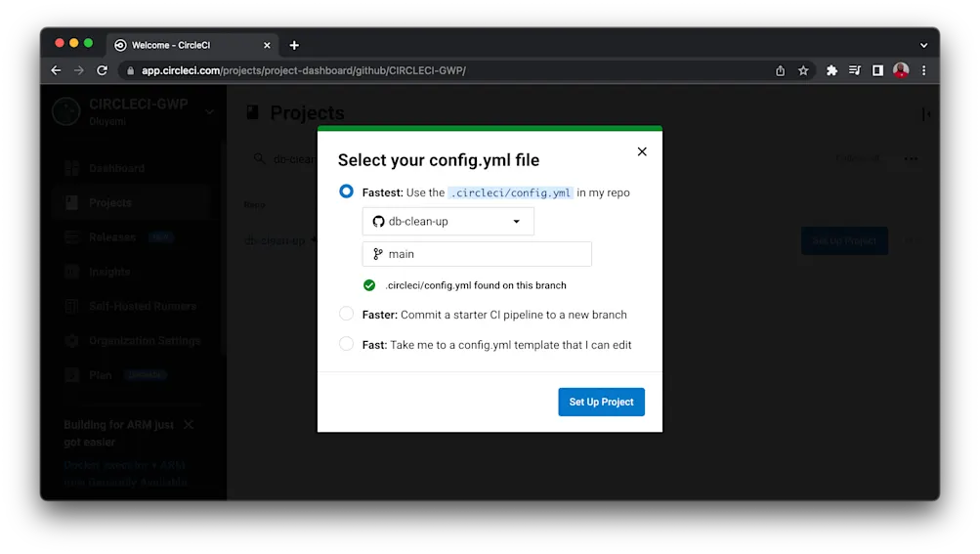Click the Projects search magnifier icon
Screen dimensions: 980x554
point(259,159)
